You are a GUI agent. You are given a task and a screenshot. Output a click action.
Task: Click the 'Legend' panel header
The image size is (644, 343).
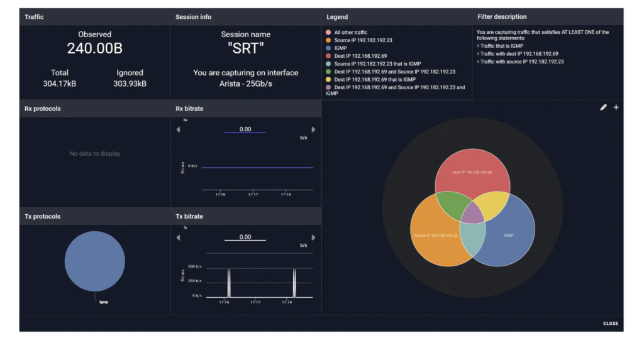337,17
